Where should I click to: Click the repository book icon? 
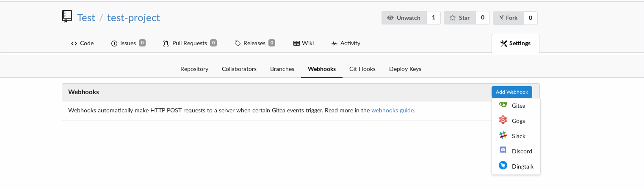tap(67, 17)
